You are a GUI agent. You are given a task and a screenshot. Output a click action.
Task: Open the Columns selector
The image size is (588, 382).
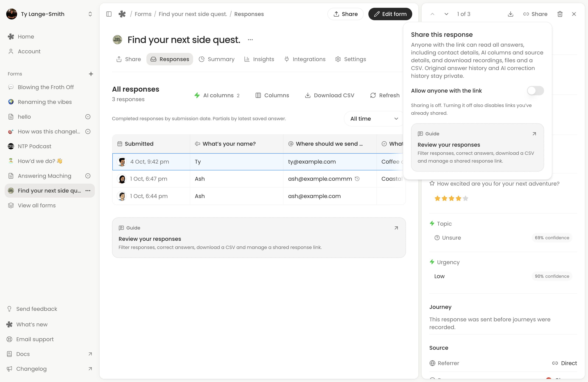(x=272, y=95)
